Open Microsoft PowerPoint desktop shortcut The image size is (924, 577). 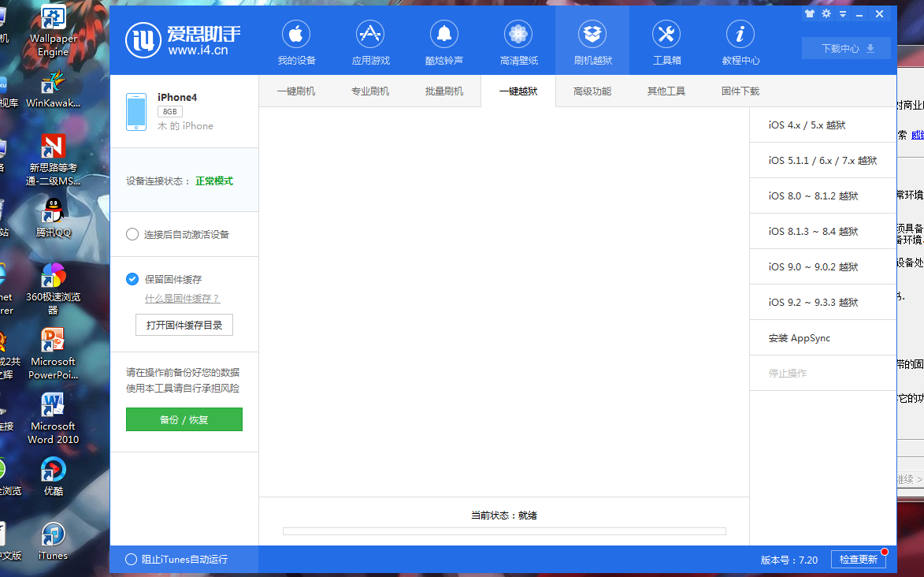tap(53, 354)
